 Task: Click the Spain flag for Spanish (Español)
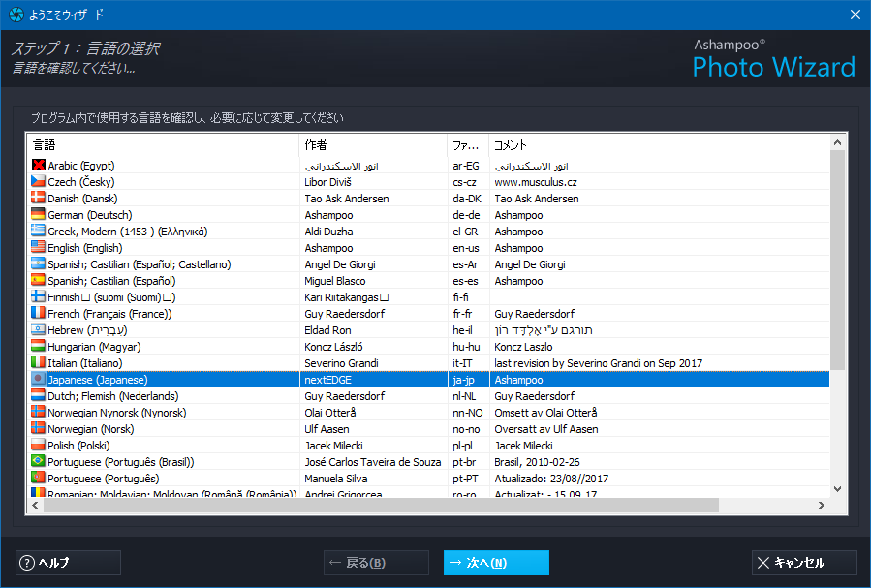(x=39, y=280)
